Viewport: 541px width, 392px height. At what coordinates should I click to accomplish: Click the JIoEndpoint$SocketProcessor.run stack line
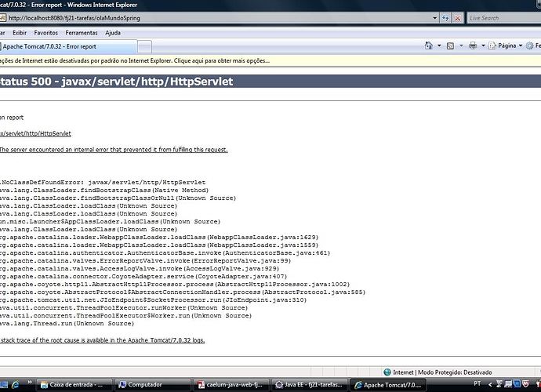pos(153,300)
